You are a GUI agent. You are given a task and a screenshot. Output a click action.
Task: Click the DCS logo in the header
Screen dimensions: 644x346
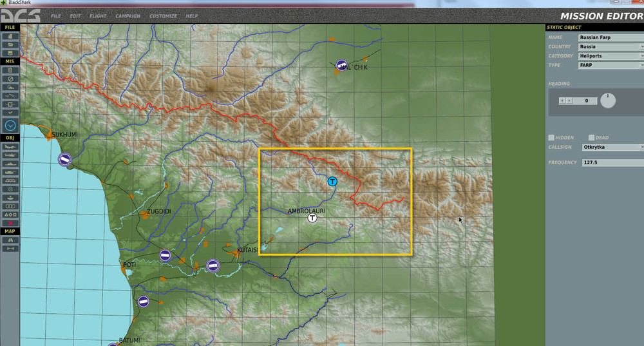point(21,15)
